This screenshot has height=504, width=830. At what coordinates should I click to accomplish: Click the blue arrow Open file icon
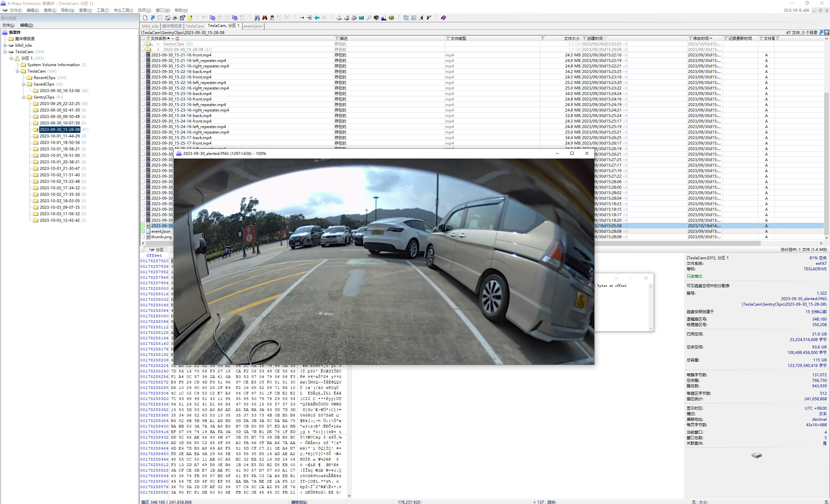tap(153, 18)
